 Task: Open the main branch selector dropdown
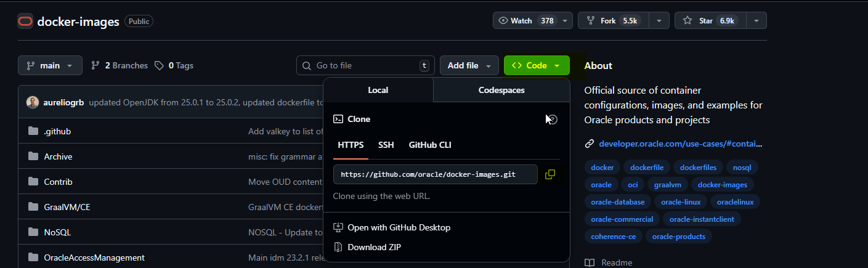(x=50, y=65)
